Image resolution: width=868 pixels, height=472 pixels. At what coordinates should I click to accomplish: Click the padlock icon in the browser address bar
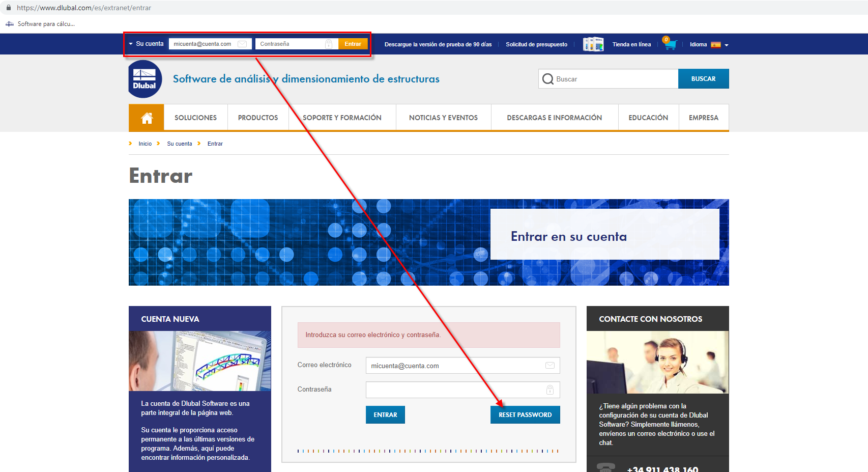tap(8, 8)
